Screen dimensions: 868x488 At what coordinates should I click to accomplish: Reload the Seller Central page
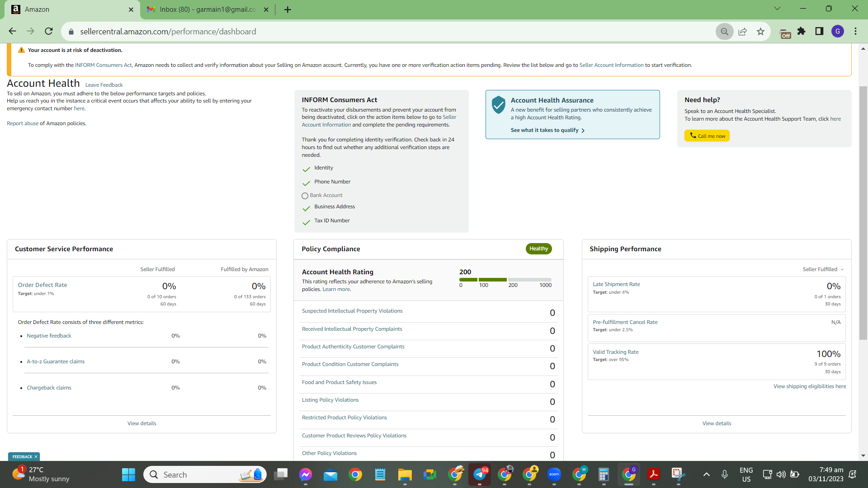tap(49, 31)
